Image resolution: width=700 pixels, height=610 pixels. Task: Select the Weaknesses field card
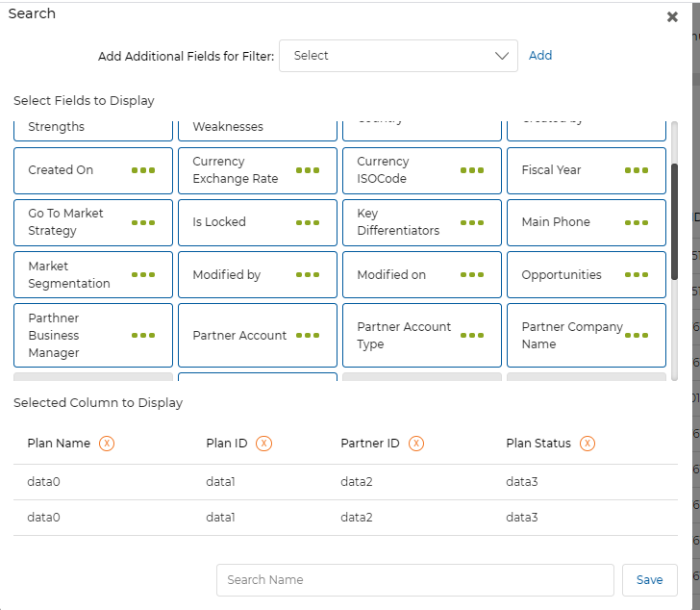click(258, 131)
